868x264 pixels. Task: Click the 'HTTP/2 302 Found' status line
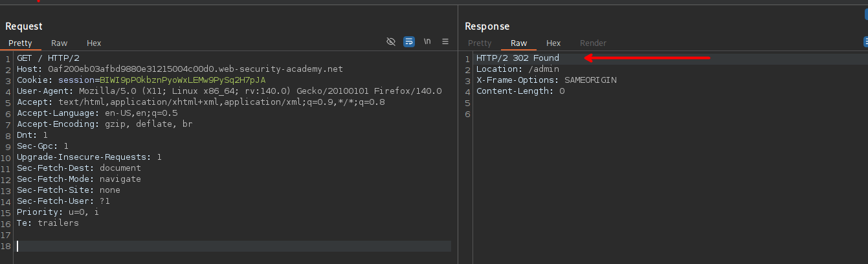pyautogui.click(x=517, y=58)
